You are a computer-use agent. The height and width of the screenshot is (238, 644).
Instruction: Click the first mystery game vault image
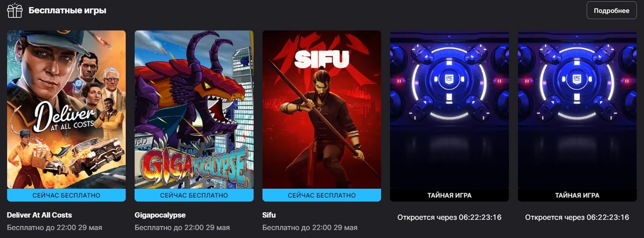[449, 109]
